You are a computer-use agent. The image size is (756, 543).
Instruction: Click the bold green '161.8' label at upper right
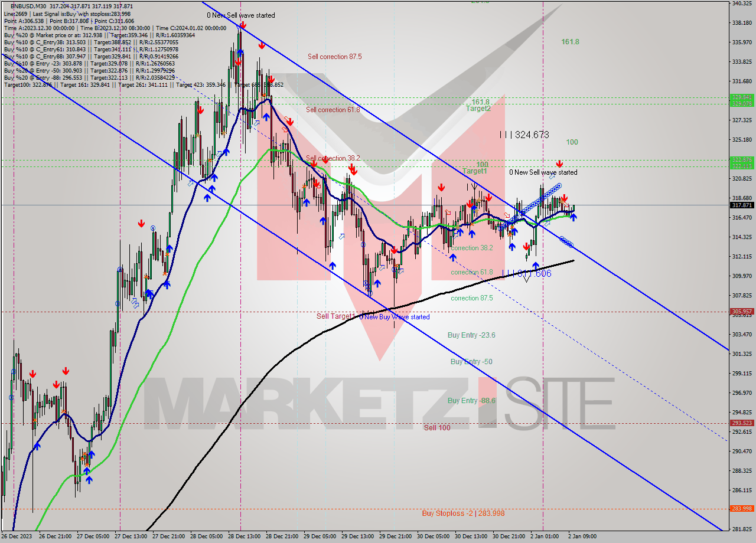coord(570,42)
